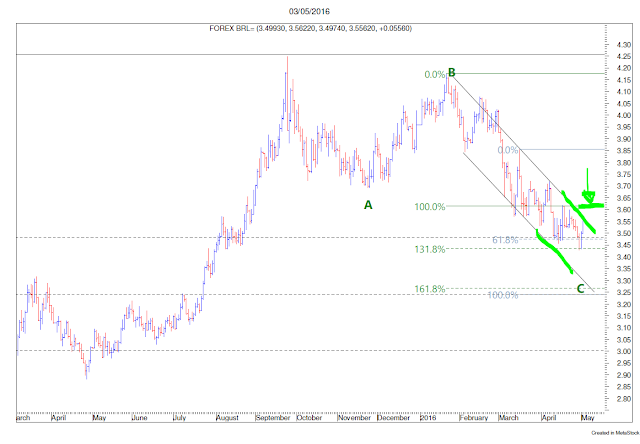This screenshot has width=640, height=444.
Task: Click the 4.25 price axis label
Action: tap(624, 56)
